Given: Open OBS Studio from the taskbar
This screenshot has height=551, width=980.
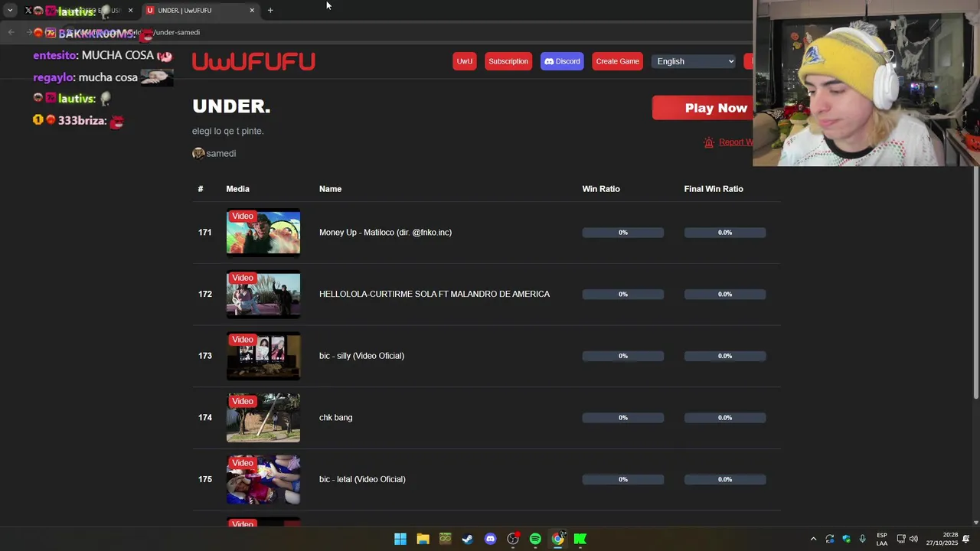Looking at the screenshot, I should [513, 539].
